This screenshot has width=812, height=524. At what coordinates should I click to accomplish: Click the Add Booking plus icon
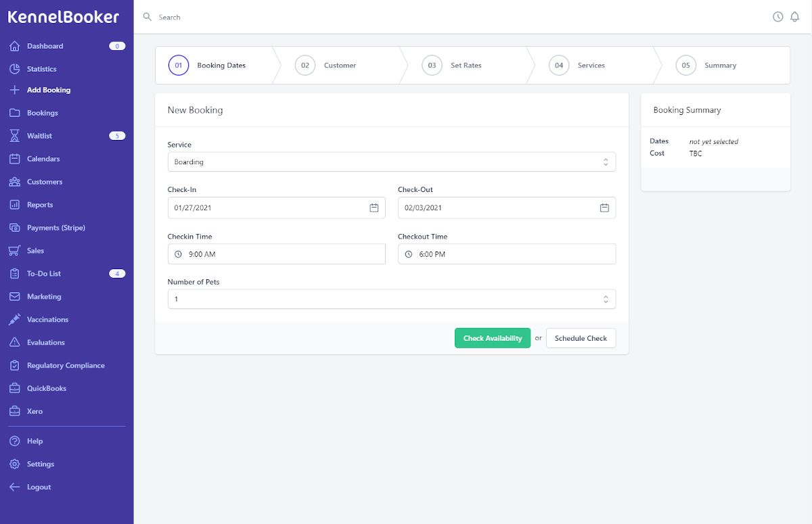pos(15,90)
